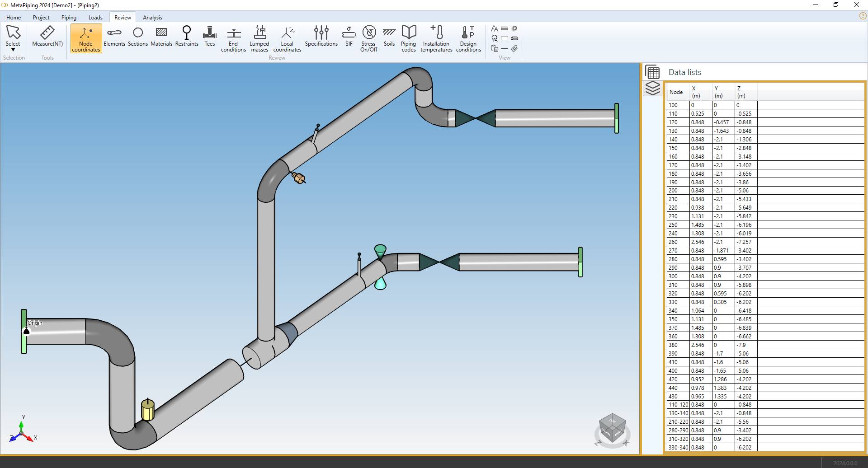Select node 100 row in data list
The height and width of the screenshot is (468, 868).
coord(766,105)
